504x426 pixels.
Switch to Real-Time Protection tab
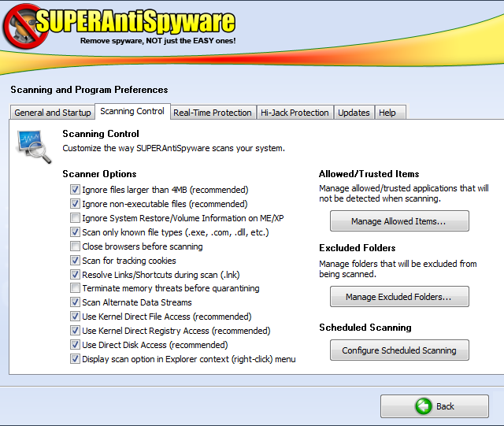[213, 113]
